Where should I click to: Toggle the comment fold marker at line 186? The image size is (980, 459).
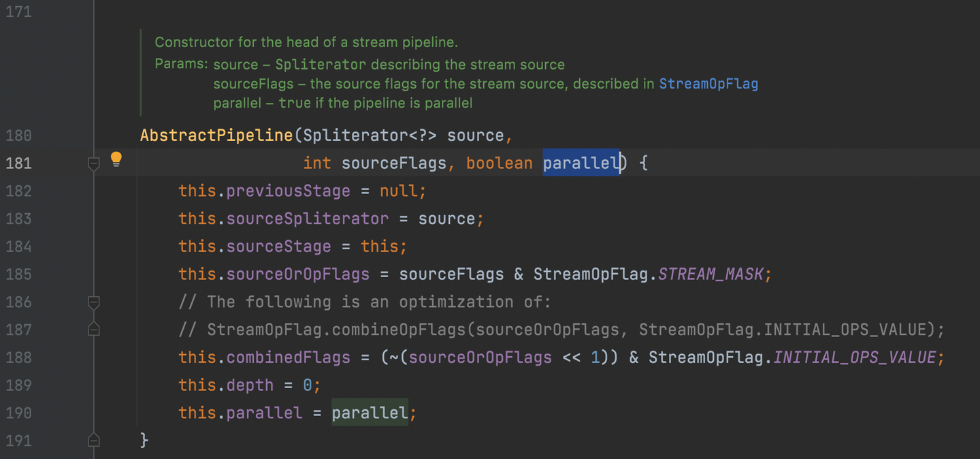pyautogui.click(x=94, y=302)
